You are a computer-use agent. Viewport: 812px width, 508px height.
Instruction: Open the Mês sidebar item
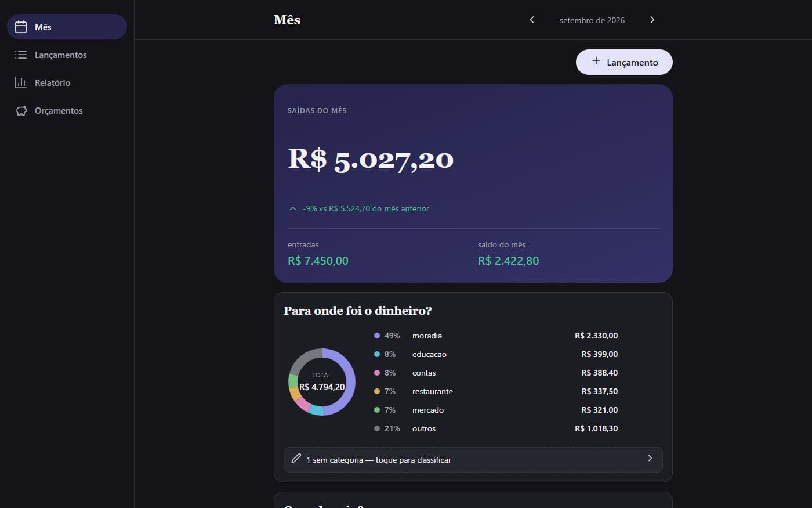(x=67, y=27)
